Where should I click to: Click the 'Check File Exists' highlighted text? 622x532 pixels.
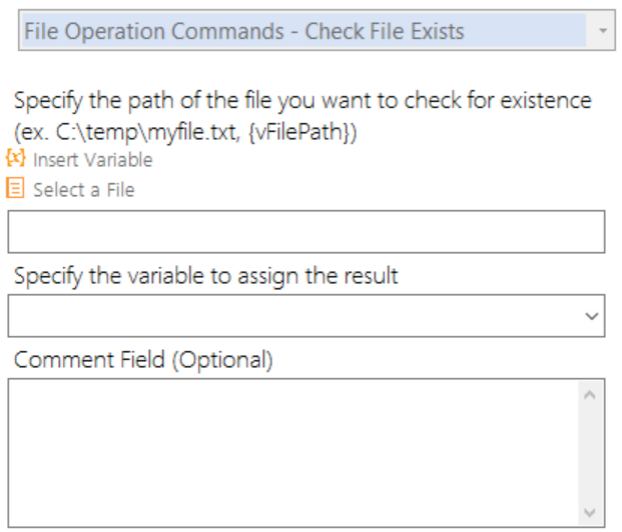point(384,31)
